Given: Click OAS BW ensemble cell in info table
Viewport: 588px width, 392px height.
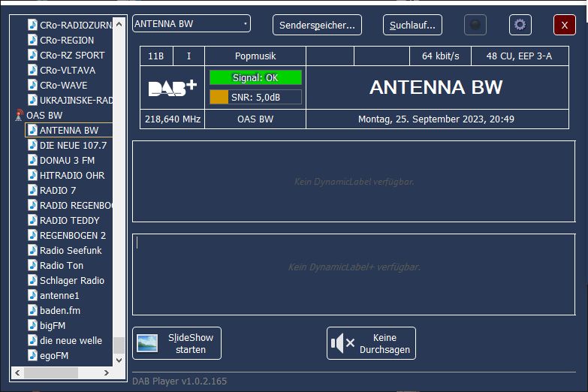Looking at the screenshot, I should click(255, 119).
